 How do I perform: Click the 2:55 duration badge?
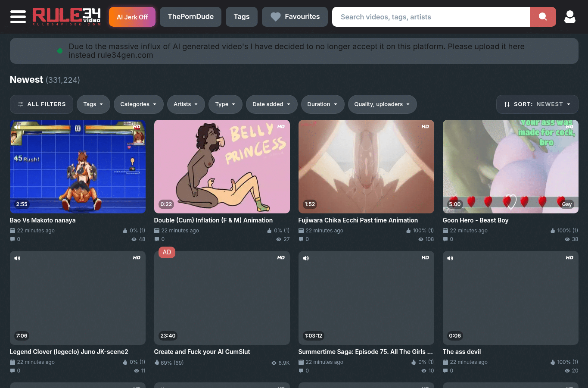tap(22, 204)
